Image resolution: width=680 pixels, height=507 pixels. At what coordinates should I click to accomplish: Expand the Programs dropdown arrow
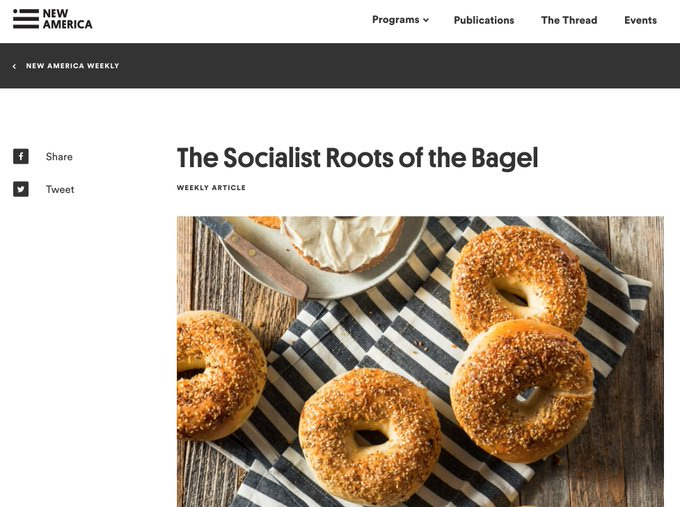pos(426,20)
